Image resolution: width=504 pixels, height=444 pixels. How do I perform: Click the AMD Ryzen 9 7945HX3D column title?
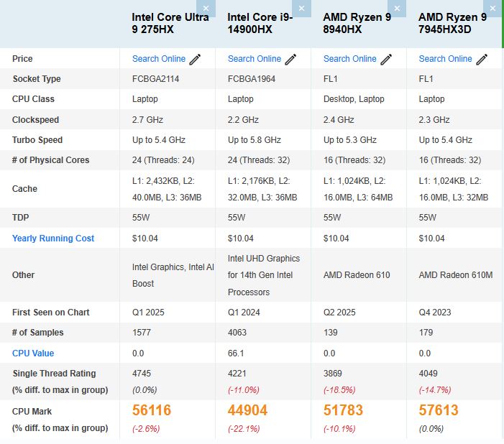click(452, 23)
